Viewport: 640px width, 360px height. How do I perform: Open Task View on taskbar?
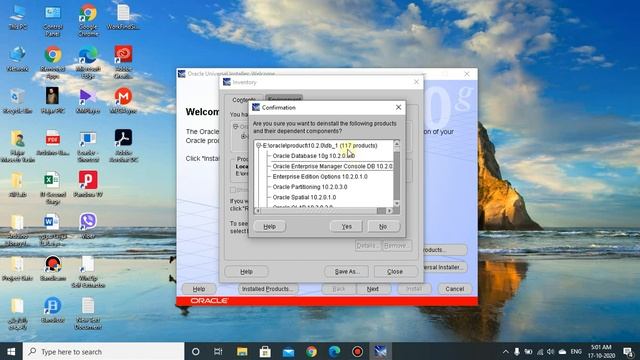(x=218, y=351)
